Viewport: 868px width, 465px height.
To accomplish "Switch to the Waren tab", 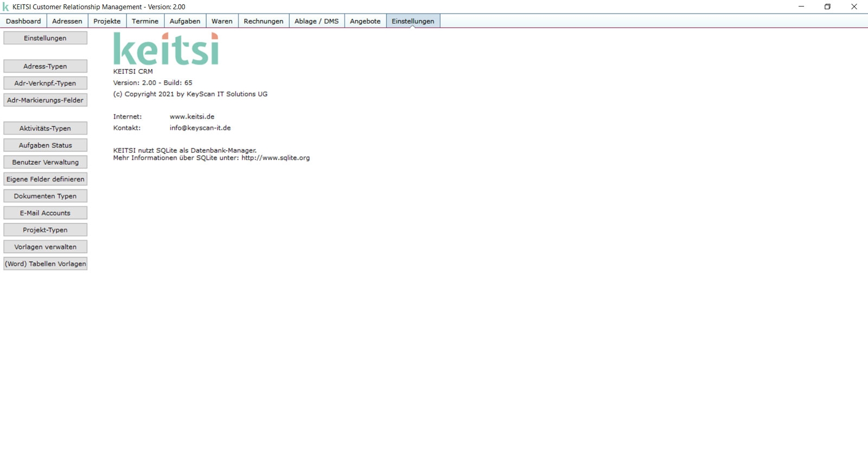I will (x=222, y=21).
